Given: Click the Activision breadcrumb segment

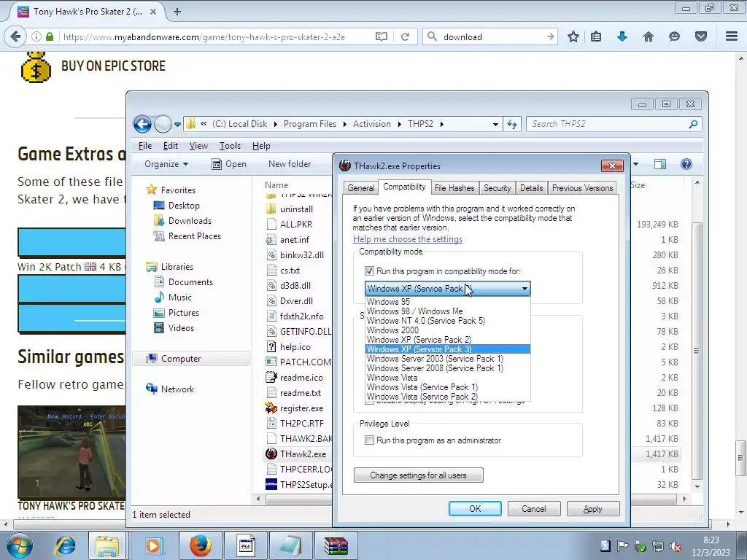Looking at the screenshot, I should click(371, 124).
